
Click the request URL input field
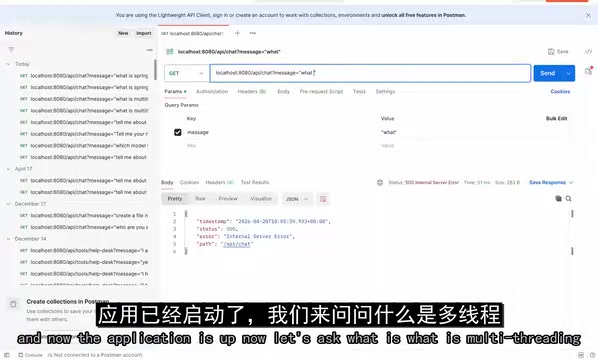[370, 73]
